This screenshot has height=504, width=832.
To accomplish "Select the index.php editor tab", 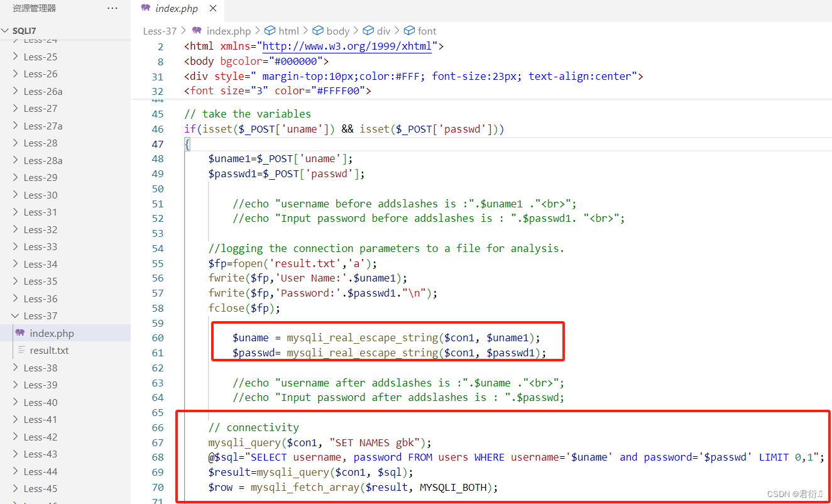I will pyautogui.click(x=178, y=9).
